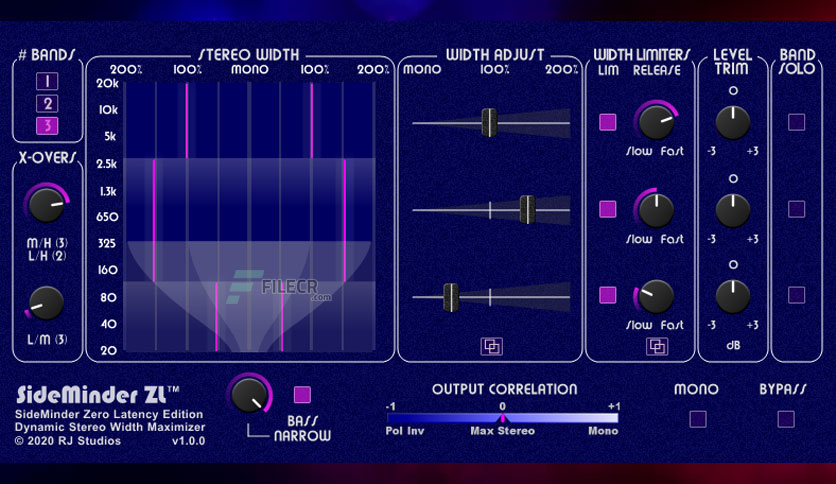
Task: Select the 2 bands button
Action: point(47,103)
